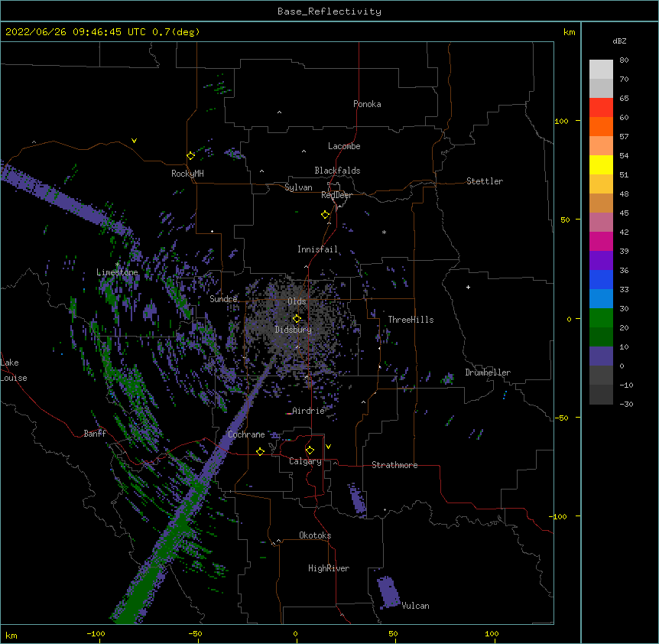Click the yellow 54 dBZ legend swatch

pyautogui.click(x=601, y=164)
